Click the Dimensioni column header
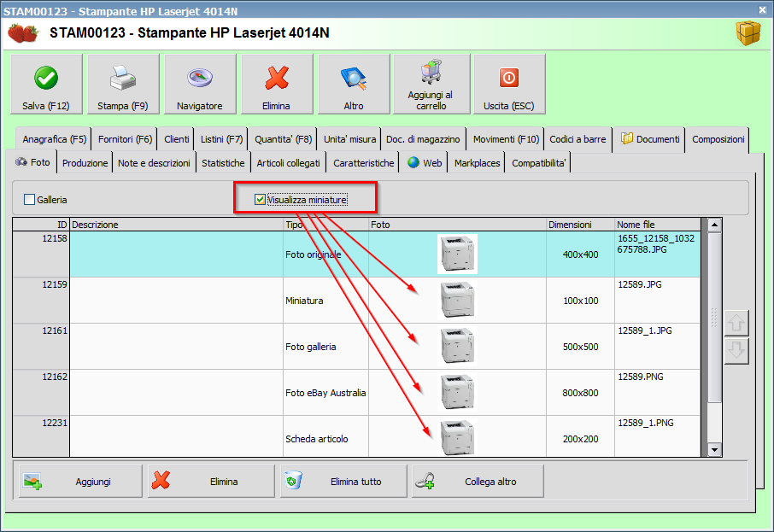Screen dimensions: 774x532 [x=581, y=225]
